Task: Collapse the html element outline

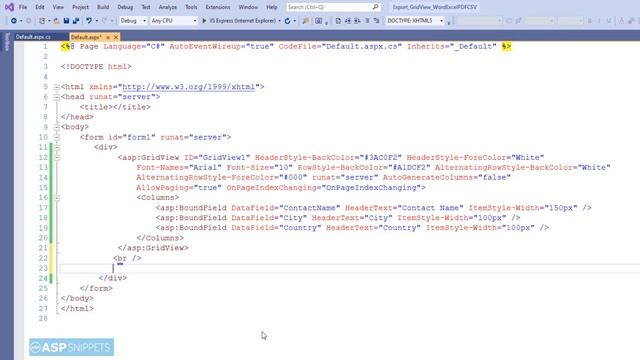Action: point(56,87)
